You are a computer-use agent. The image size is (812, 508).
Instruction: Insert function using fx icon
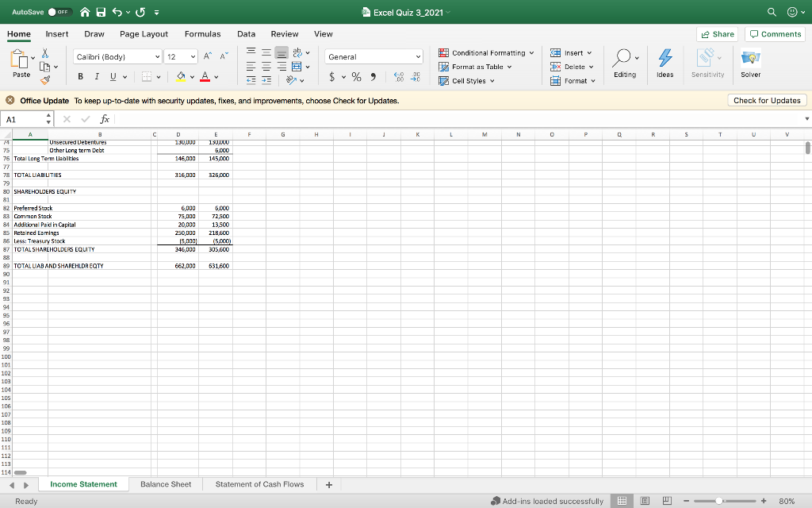pos(105,119)
